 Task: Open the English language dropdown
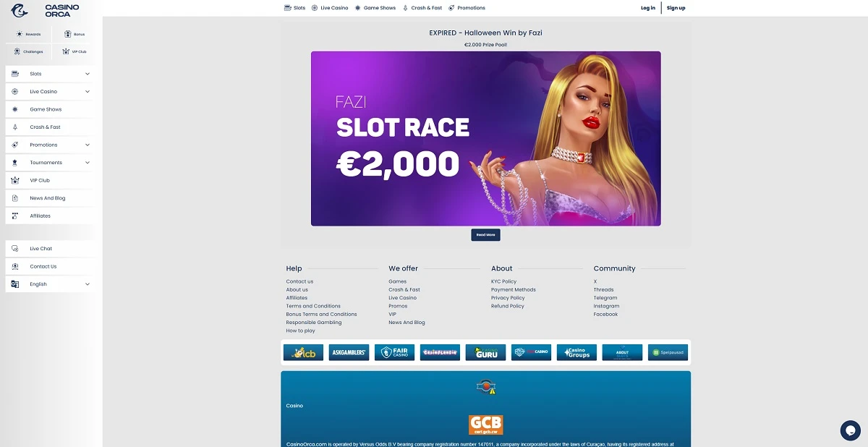pyautogui.click(x=50, y=284)
